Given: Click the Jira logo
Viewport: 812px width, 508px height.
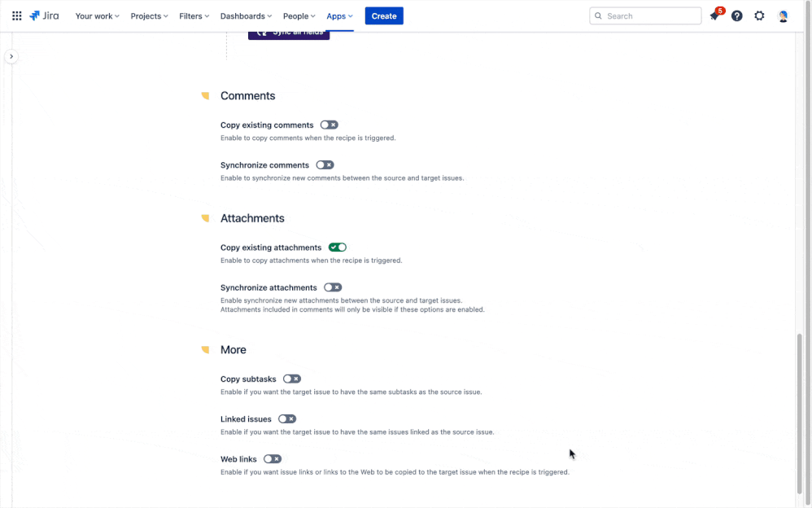Looking at the screenshot, I should coord(44,15).
